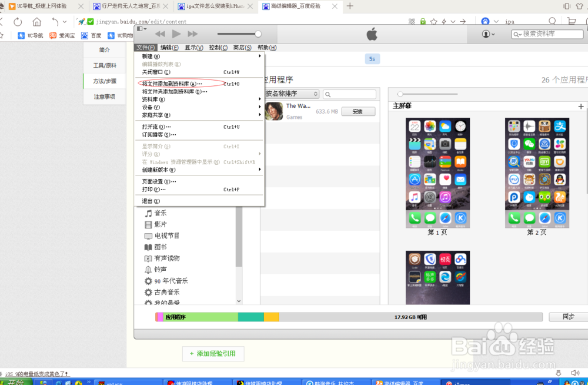The image size is (588, 385).
Task: Select 工具/原料 in Baidu editor sidebar
Action: tap(105, 65)
